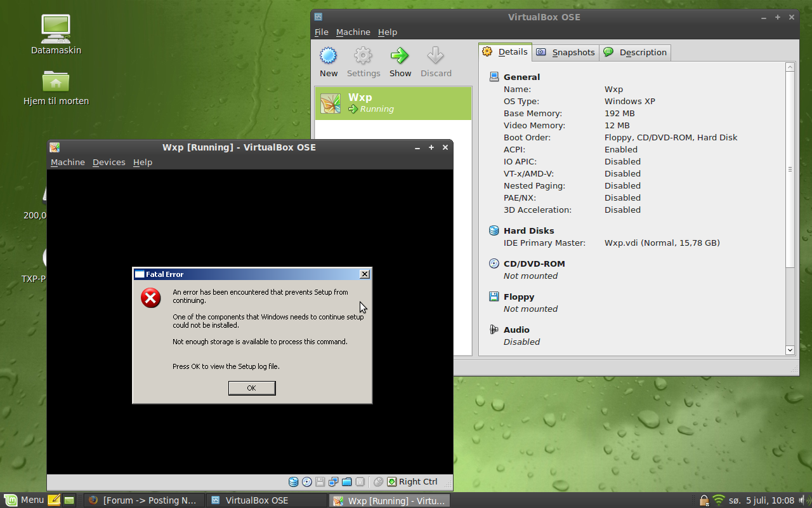Open Machine menu in VirtualBox OSE manager window
Viewport: 812px width, 508px height.
click(x=353, y=32)
